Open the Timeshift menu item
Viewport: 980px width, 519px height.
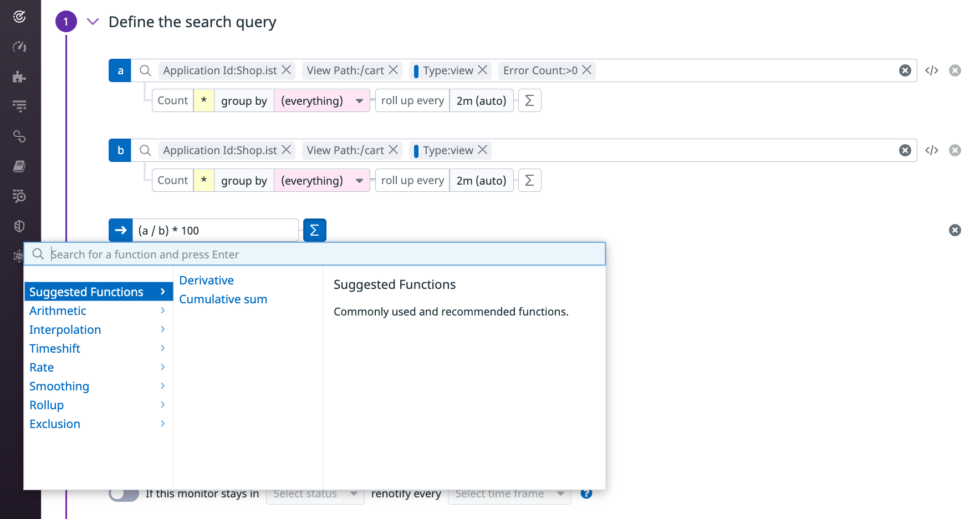click(54, 348)
